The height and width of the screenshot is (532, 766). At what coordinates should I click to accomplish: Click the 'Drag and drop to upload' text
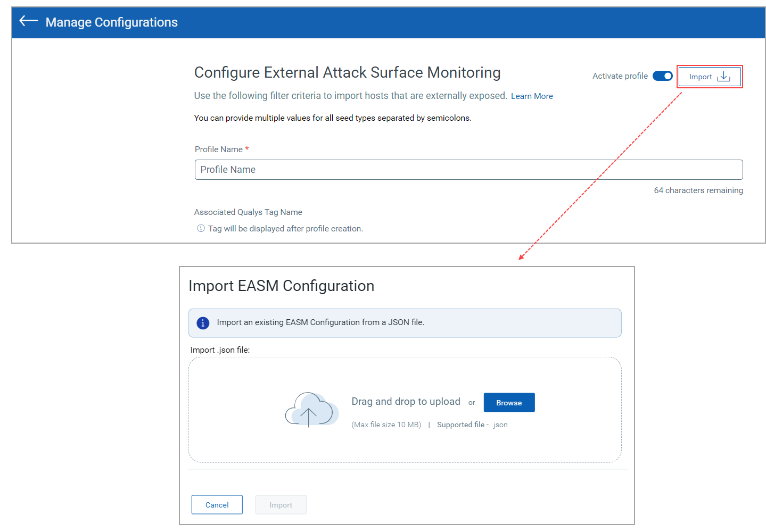click(406, 402)
